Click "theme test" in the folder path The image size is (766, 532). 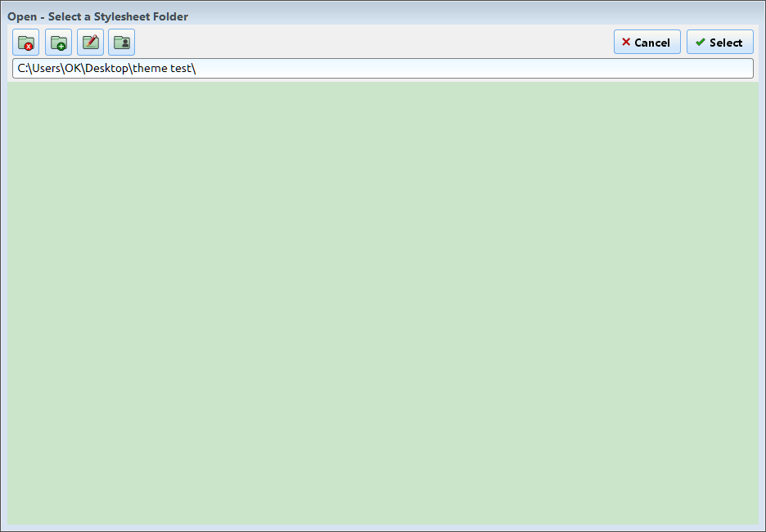162,69
